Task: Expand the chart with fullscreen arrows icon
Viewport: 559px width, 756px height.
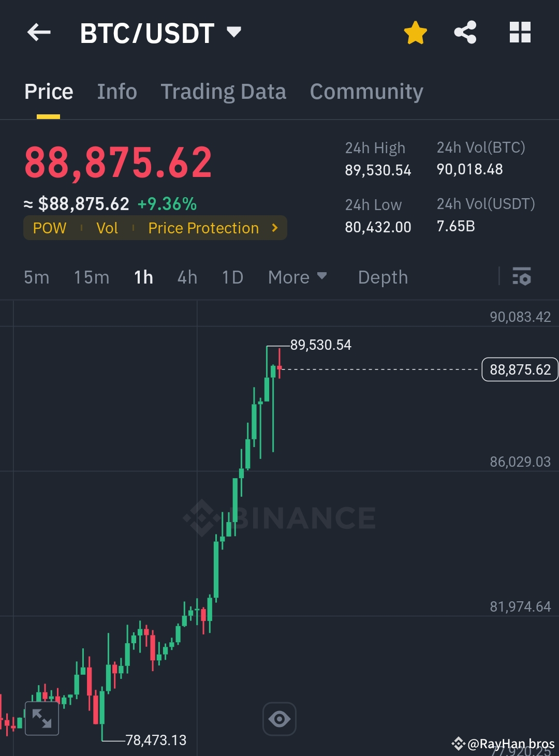Action: 41,718
